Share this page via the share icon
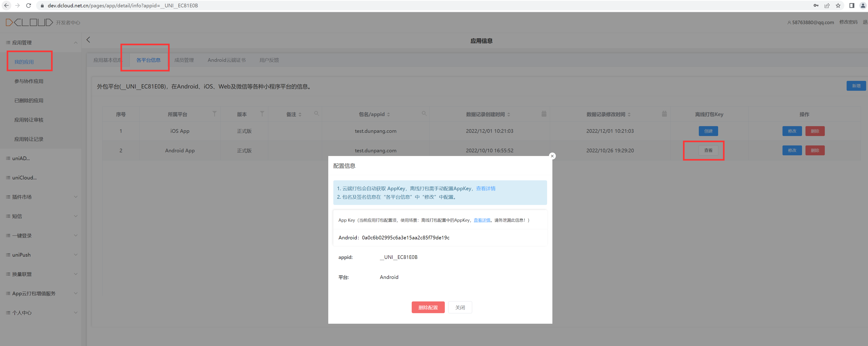 827,5
